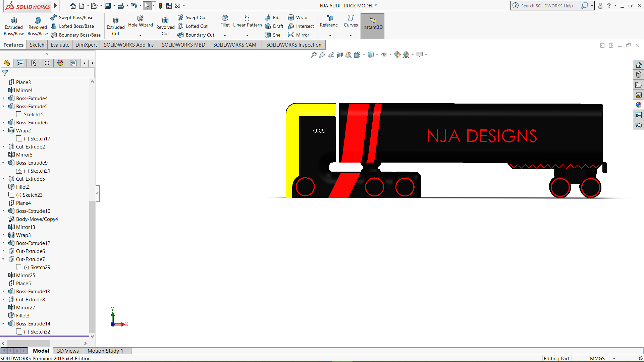Select the Wrap feature in ribbon
This screenshot has height=362, width=644.
298,17
